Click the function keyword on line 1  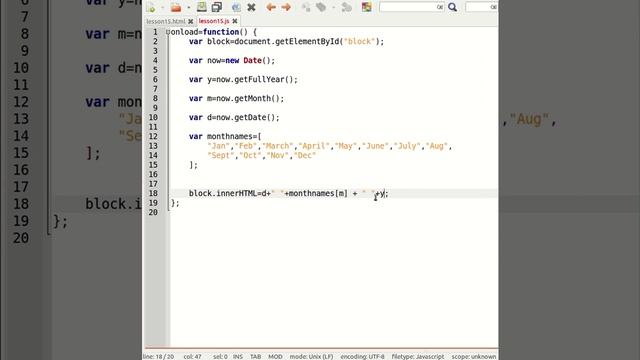(221, 32)
